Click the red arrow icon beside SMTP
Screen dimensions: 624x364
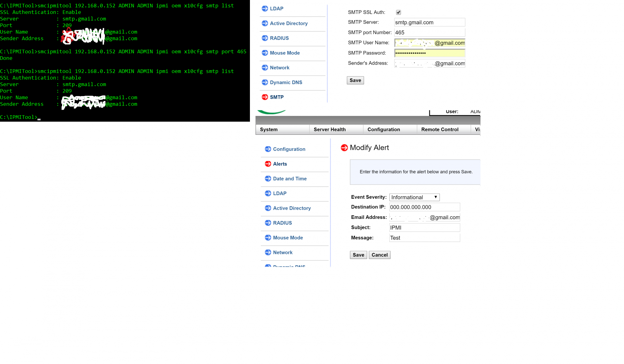coord(265,97)
